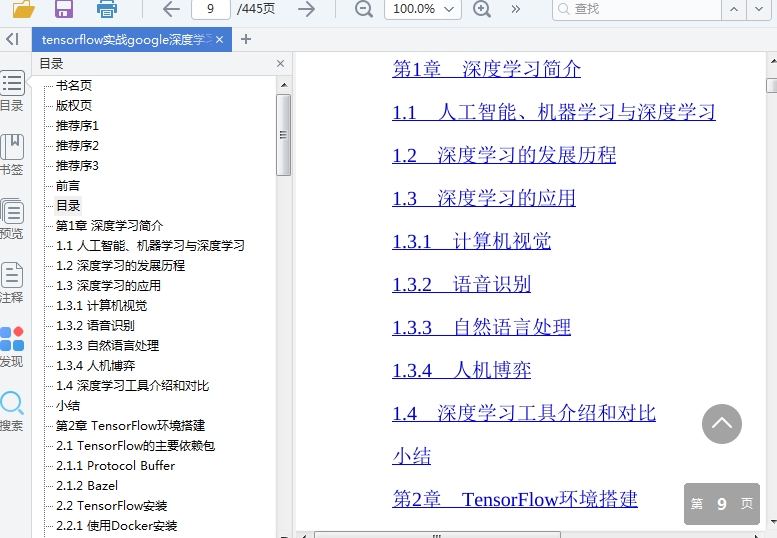
Task: Click the 第 9 页 page indicator badge
Action: tap(722, 504)
